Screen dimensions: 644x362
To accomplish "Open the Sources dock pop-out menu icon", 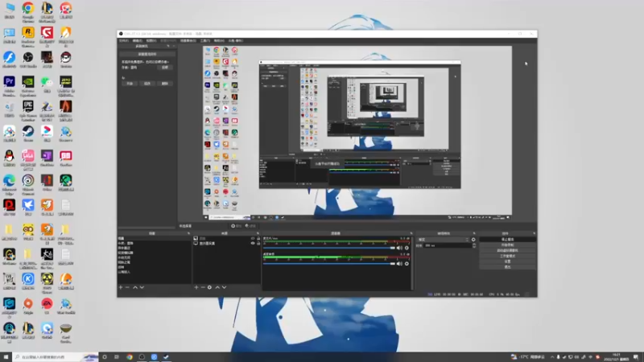I will point(258,233).
